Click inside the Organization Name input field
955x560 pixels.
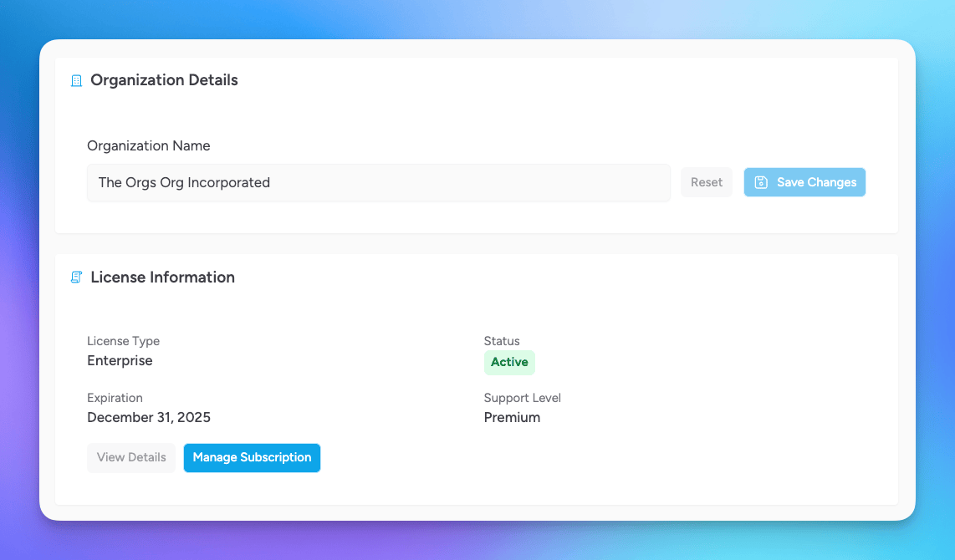(378, 182)
